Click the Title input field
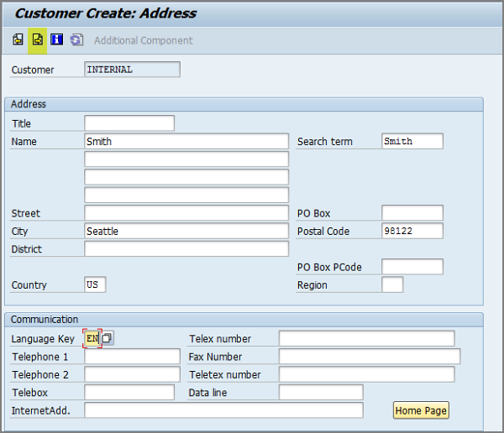 pyautogui.click(x=129, y=123)
